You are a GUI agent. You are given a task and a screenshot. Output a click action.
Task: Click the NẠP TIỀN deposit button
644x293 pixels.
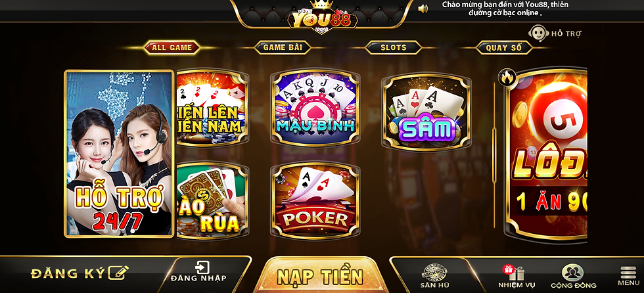coord(321,276)
